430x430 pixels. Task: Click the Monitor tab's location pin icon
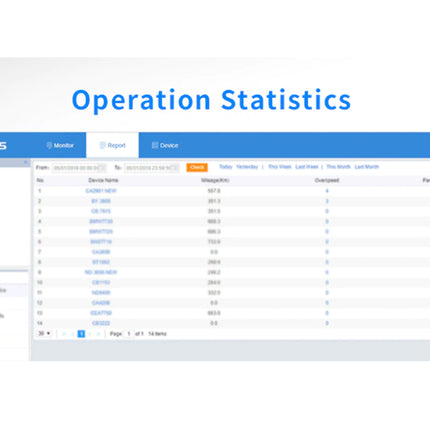click(x=49, y=145)
